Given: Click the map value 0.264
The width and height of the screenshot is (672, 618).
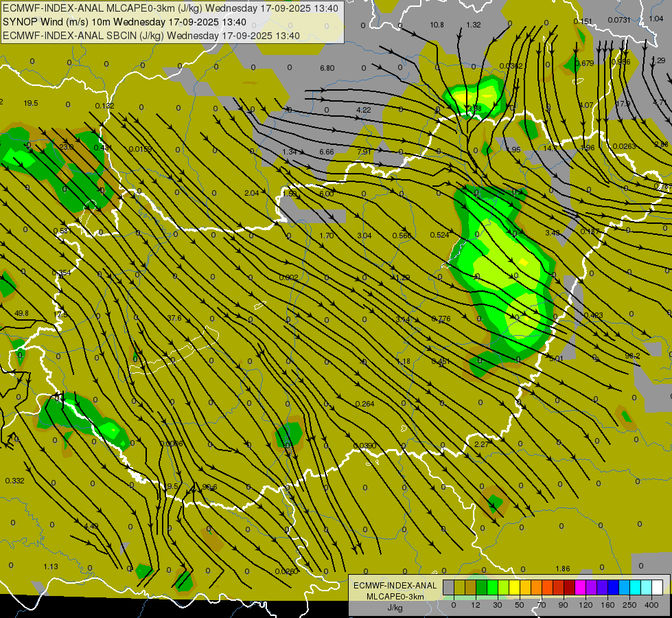Looking at the screenshot, I should coord(364,404).
